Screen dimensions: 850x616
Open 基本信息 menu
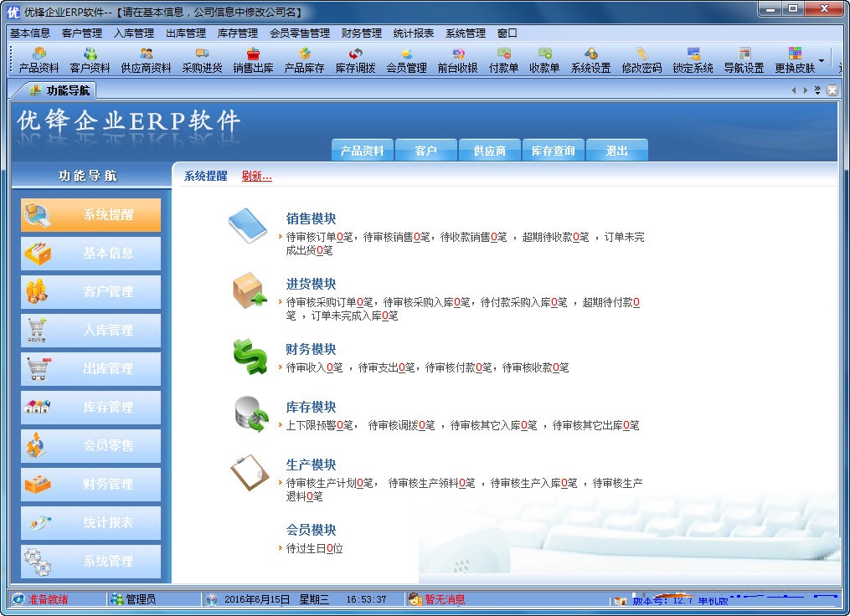pos(30,33)
